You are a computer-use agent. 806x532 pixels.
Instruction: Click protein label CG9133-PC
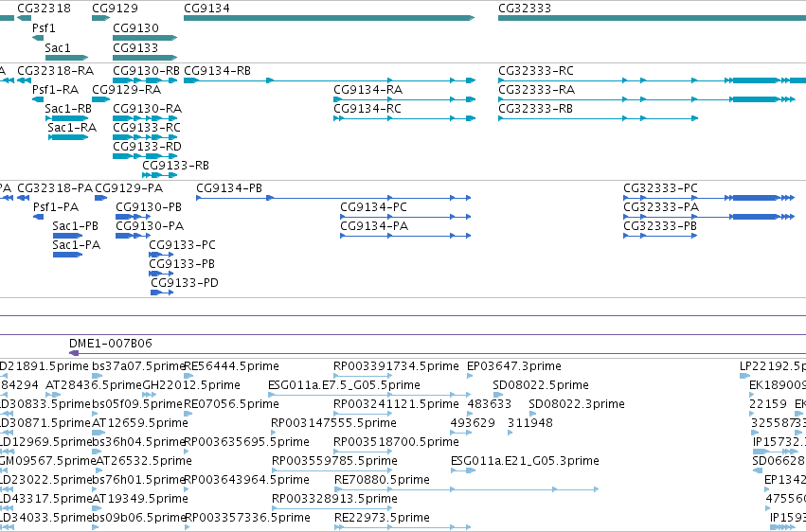[x=183, y=245]
